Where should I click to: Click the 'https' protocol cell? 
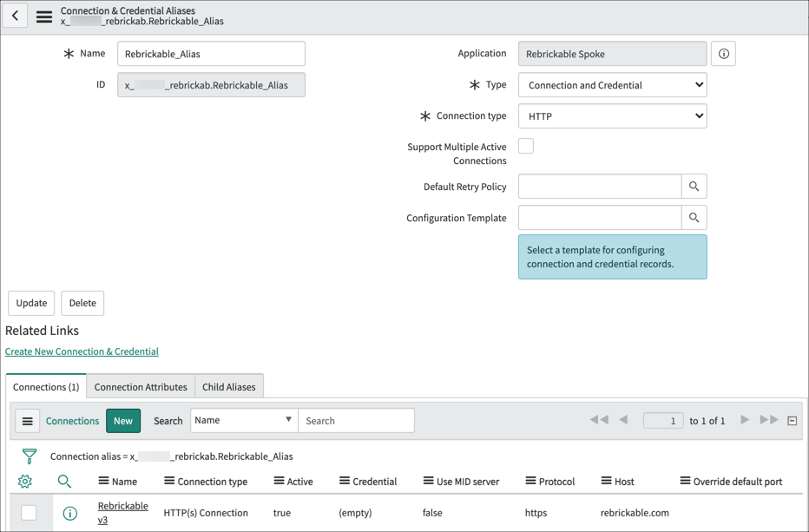coord(536,513)
